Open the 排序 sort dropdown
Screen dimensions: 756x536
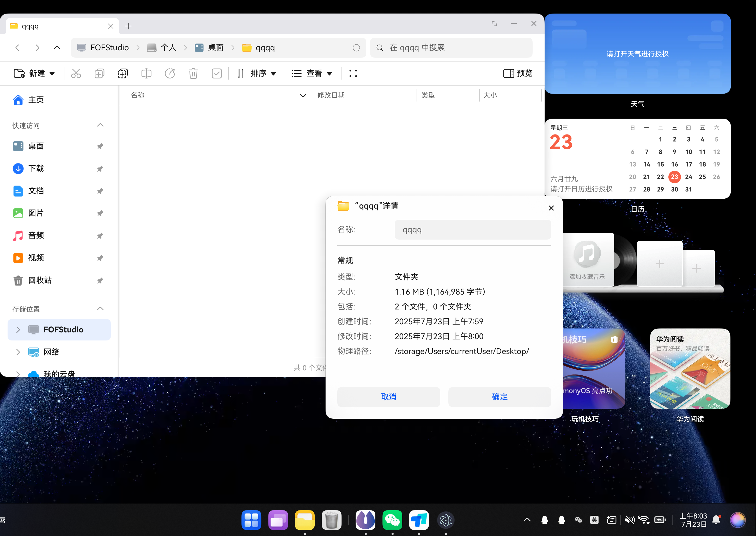coord(257,73)
